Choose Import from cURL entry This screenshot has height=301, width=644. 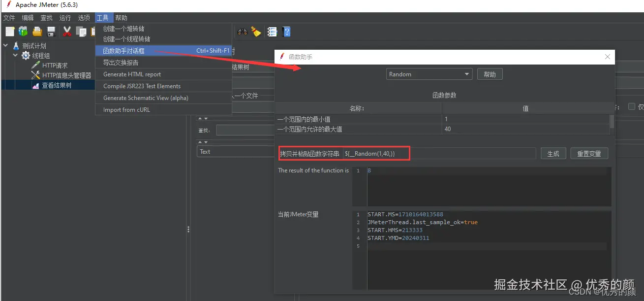coord(163,110)
